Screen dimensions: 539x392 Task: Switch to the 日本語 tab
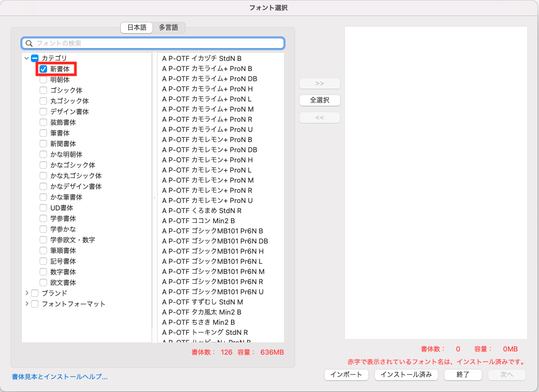[137, 27]
